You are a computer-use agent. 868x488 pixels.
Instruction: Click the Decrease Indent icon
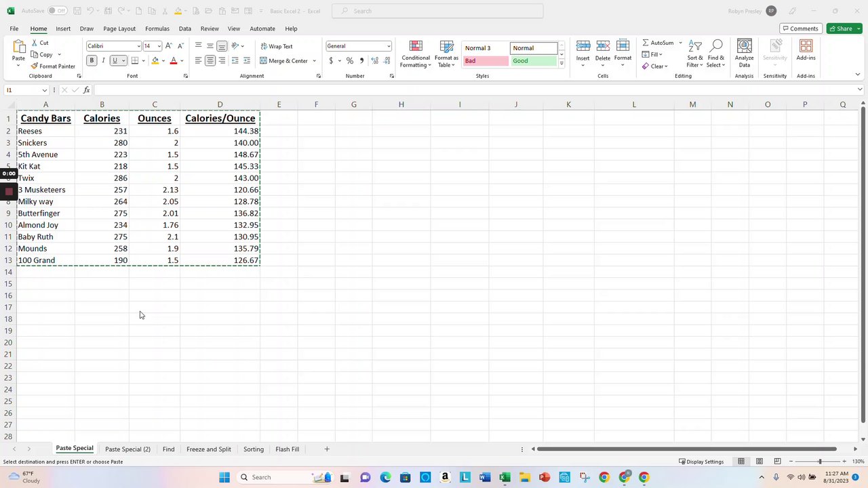(x=235, y=60)
